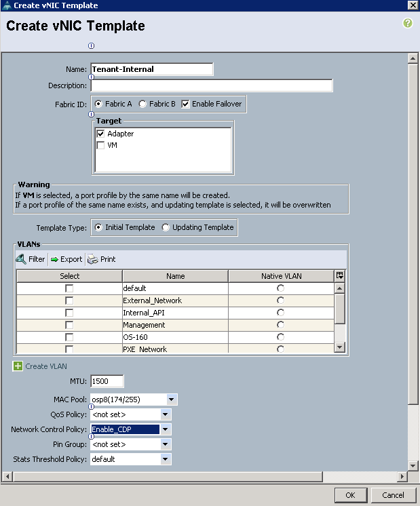Open the MAC Pool dropdown
This screenshot has height=506, width=420.
tap(172, 400)
